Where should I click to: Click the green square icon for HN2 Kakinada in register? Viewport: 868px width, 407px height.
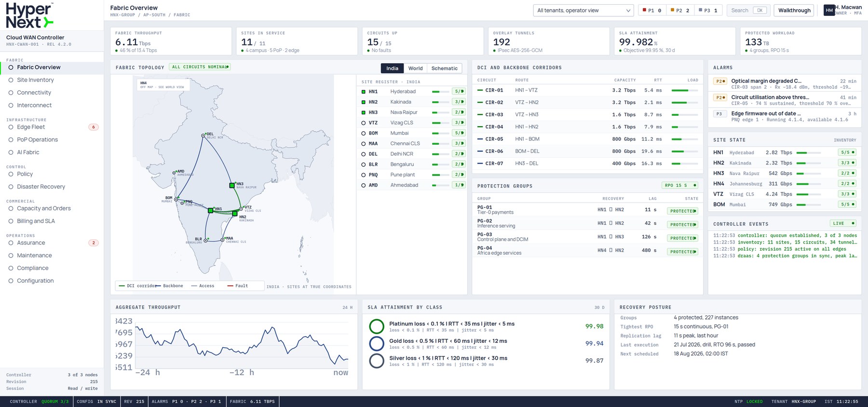(364, 102)
